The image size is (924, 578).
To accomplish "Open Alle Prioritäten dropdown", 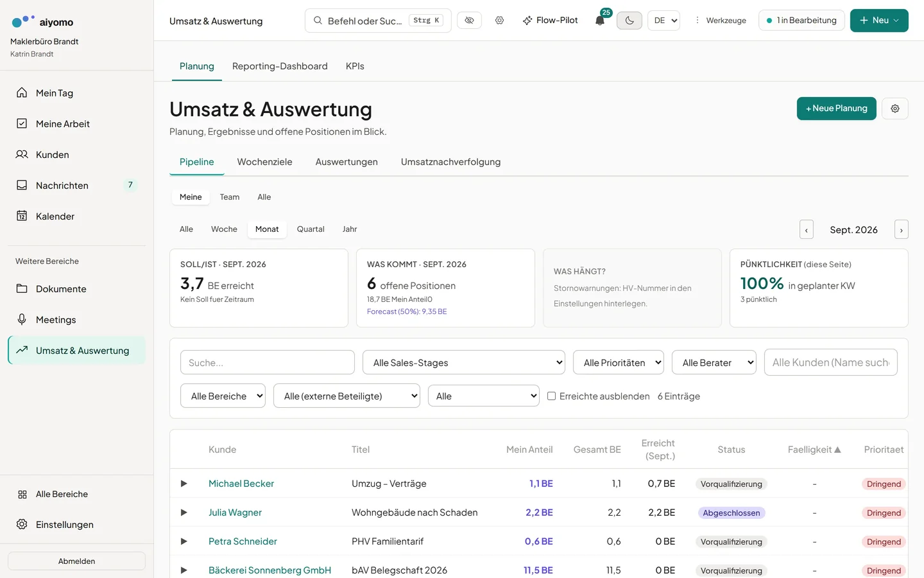I will (x=619, y=363).
